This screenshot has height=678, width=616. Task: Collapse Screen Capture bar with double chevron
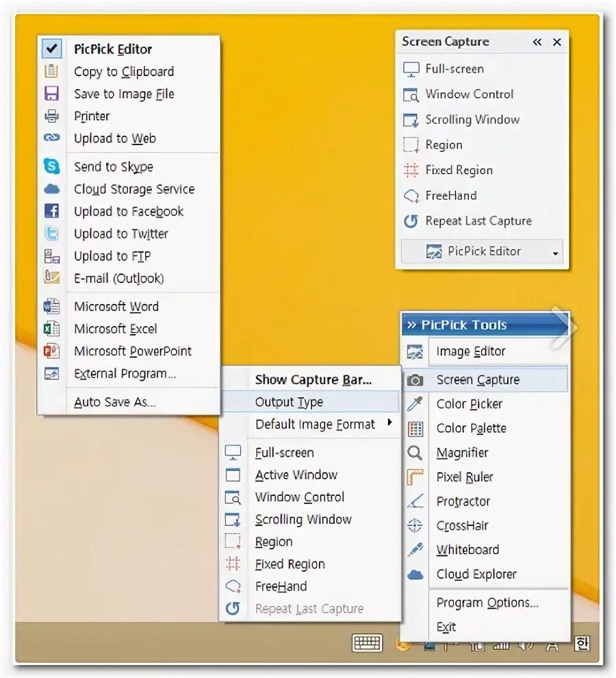(x=537, y=42)
